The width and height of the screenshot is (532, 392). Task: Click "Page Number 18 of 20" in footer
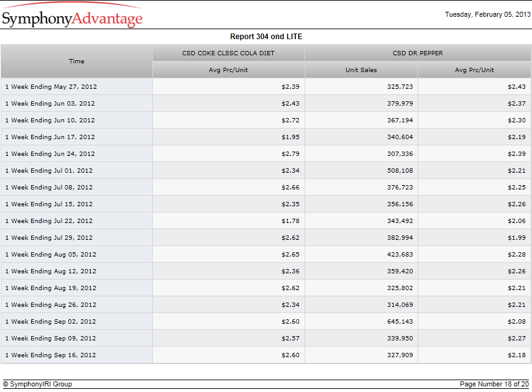click(494, 384)
